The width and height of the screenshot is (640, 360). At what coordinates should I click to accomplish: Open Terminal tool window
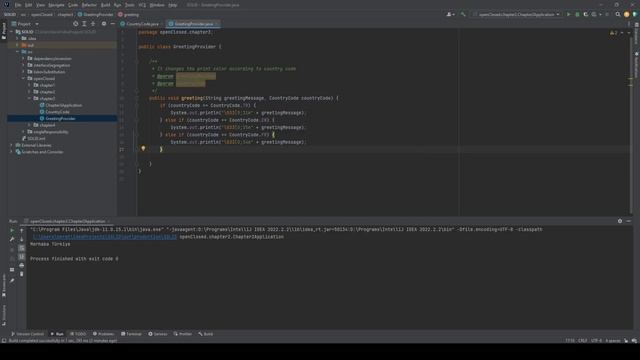131,334
